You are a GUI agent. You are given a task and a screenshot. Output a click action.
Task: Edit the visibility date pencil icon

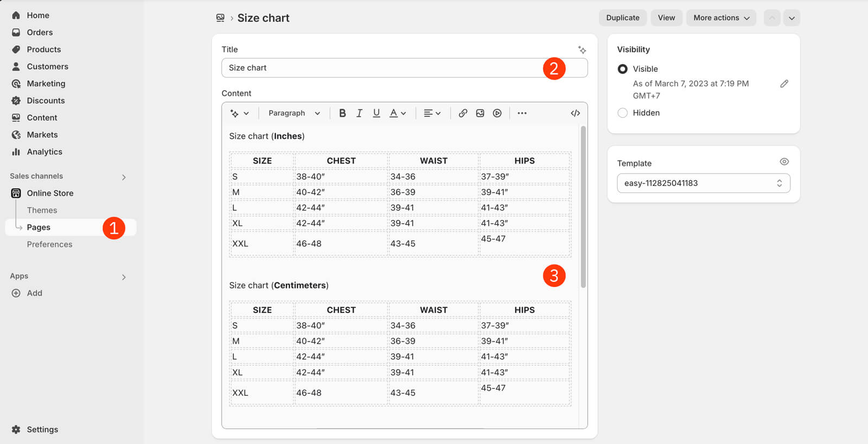coord(784,84)
